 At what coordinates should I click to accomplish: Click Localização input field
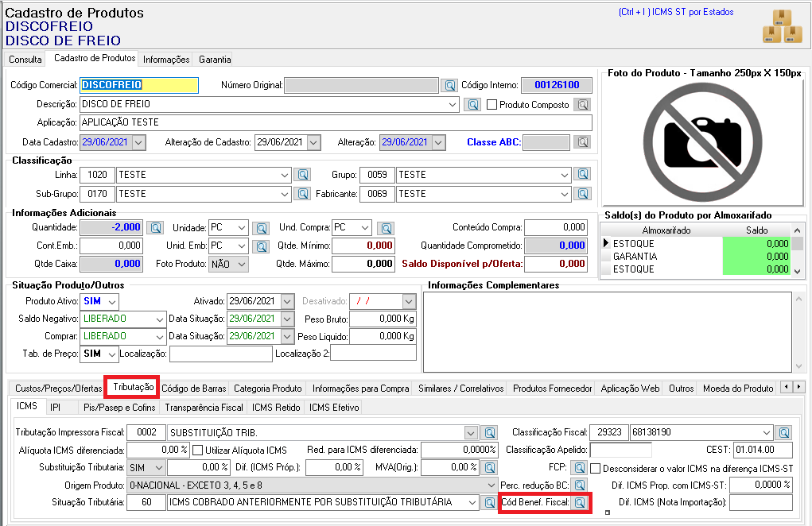(220, 354)
